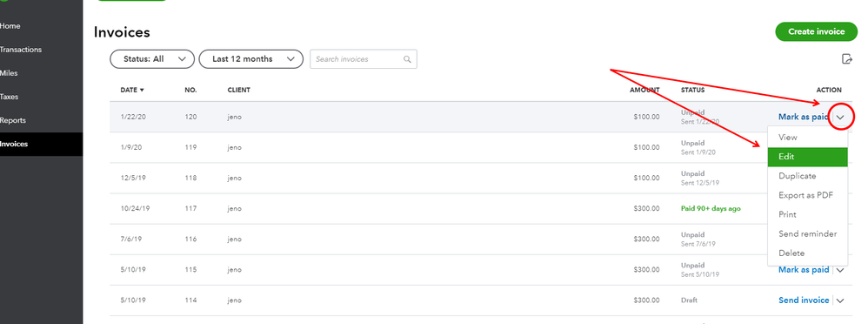Click invoice number 118
Screen dimensions: 868x324
click(x=190, y=178)
